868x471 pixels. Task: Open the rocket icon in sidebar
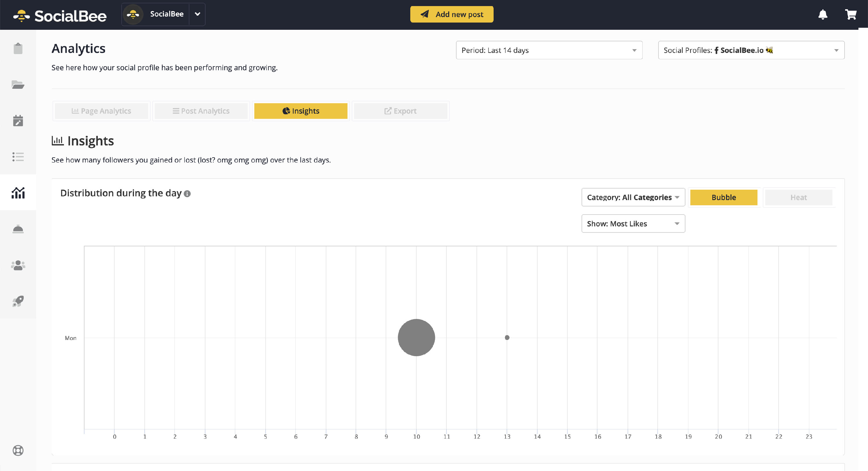[18, 301]
